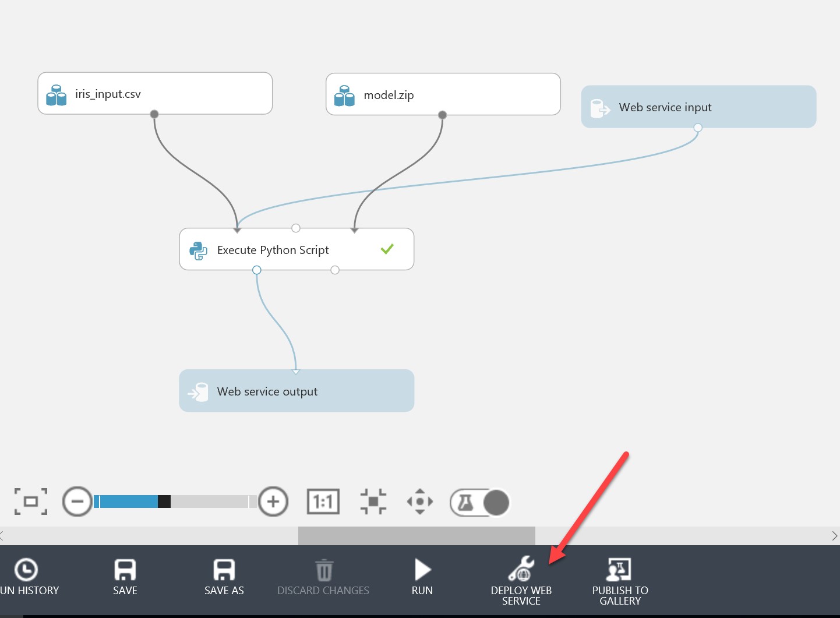Click the right chevron on the horizontal scrollbar

pyautogui.click(x=835, y=536)
